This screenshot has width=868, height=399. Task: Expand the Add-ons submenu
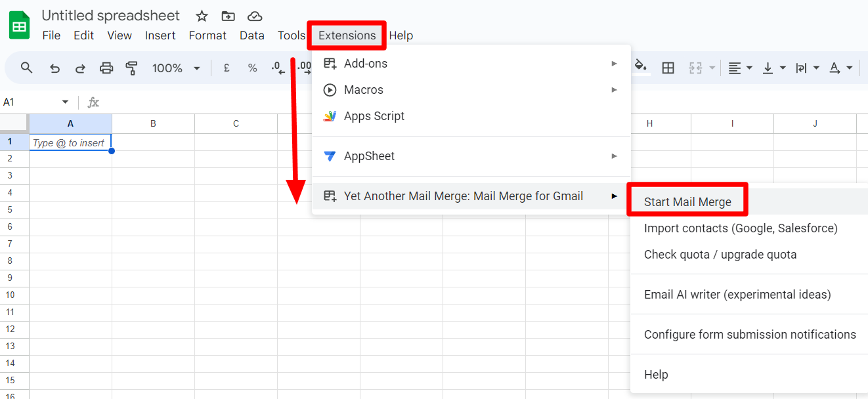tap(471, 64)
